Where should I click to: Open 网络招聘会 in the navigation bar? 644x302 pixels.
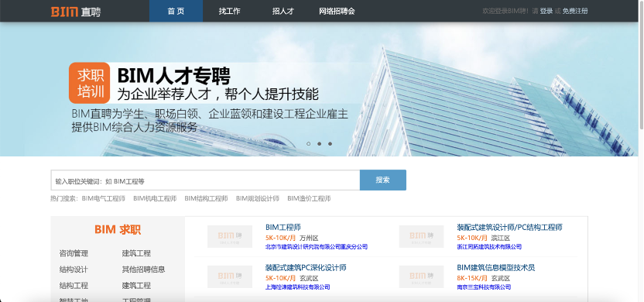pos(337,11)
